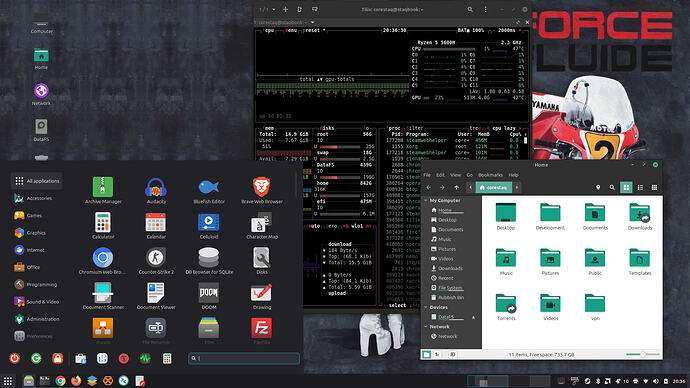The height and width of the screenshot is (388, 690).
Task: Select All applications category
Action: pos(37,181)
